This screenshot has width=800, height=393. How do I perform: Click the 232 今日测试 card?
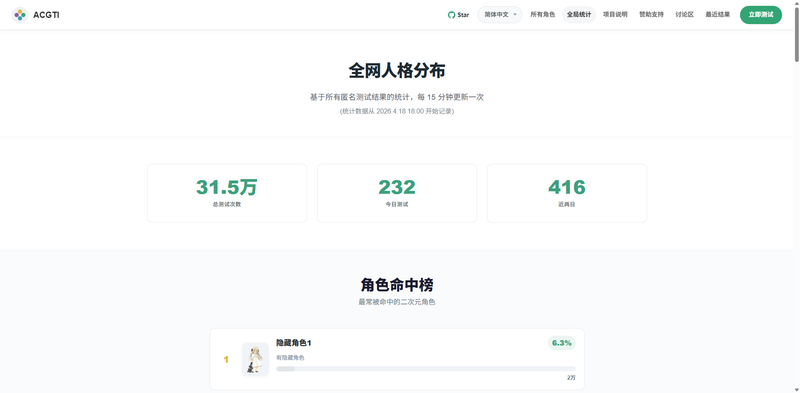click(x=397, y=193)
